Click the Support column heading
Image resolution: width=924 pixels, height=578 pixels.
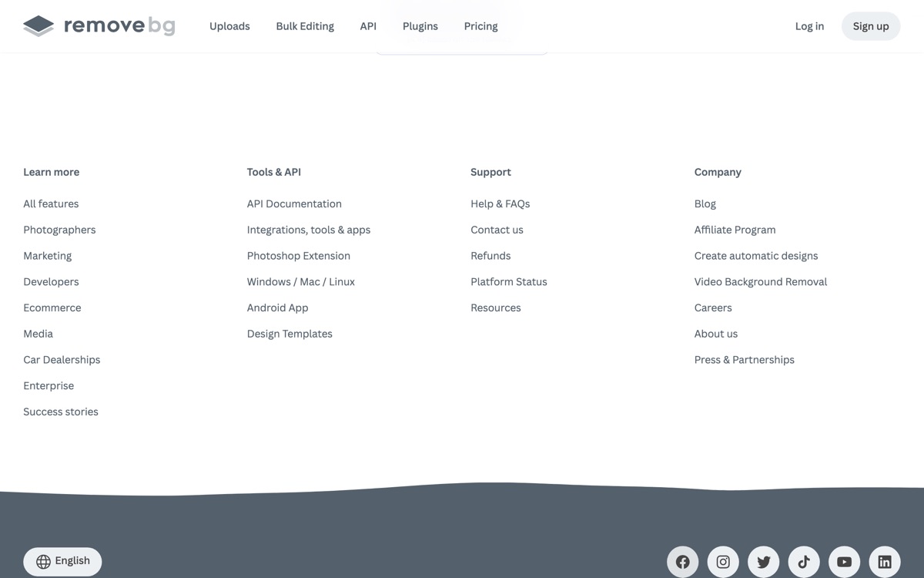pos(491,172)
